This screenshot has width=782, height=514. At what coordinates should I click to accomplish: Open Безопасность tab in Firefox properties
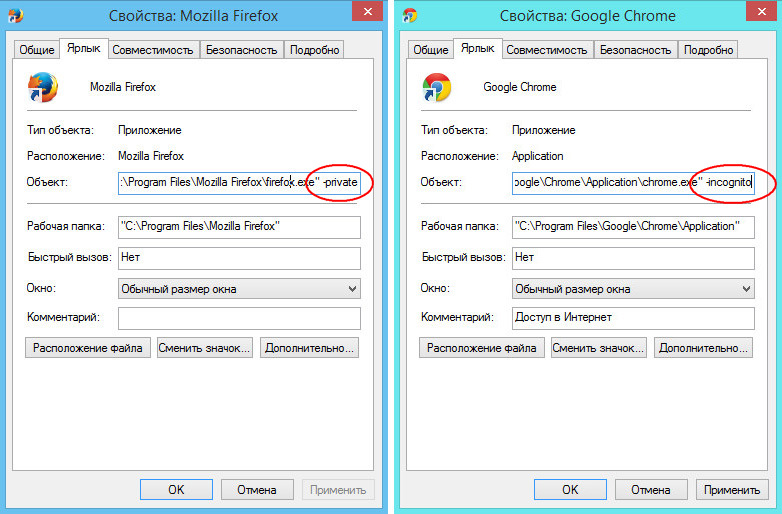[x=241, y=50]
